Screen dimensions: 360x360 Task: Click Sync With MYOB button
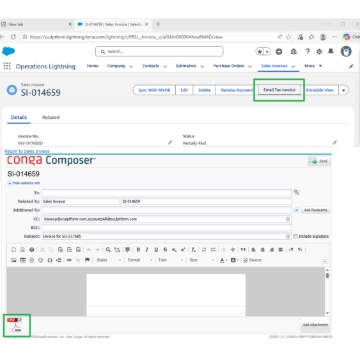[154, 90]
